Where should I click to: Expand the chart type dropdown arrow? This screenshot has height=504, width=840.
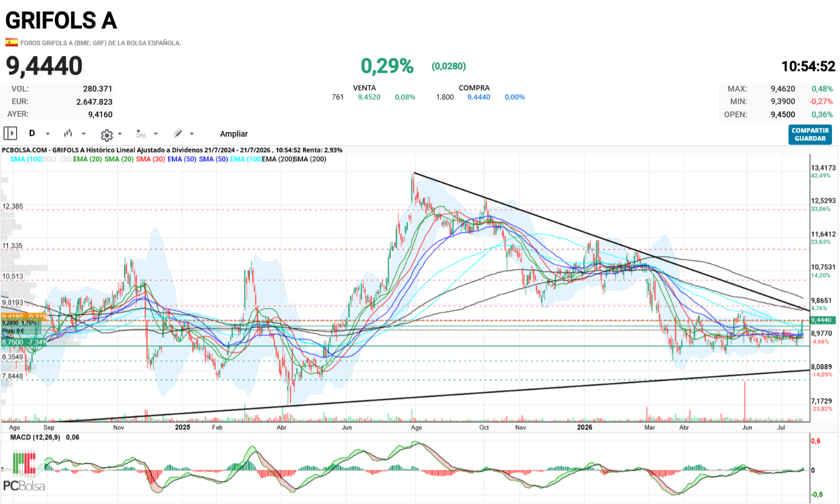(83, 134)
